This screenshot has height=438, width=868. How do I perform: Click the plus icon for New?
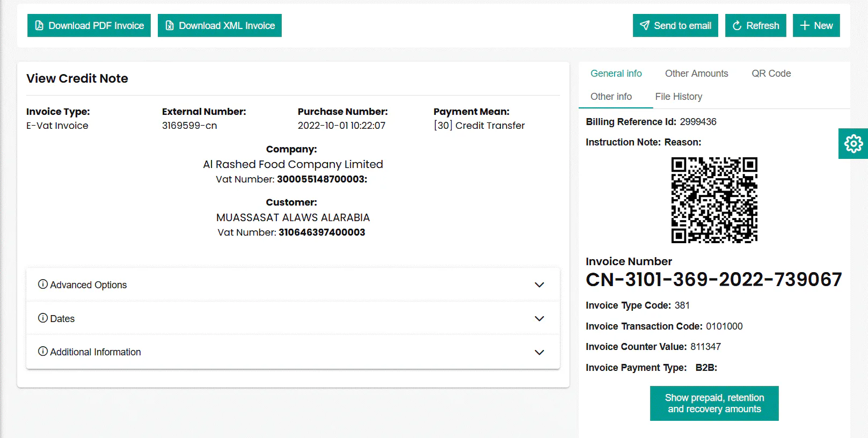click(805, 26)
